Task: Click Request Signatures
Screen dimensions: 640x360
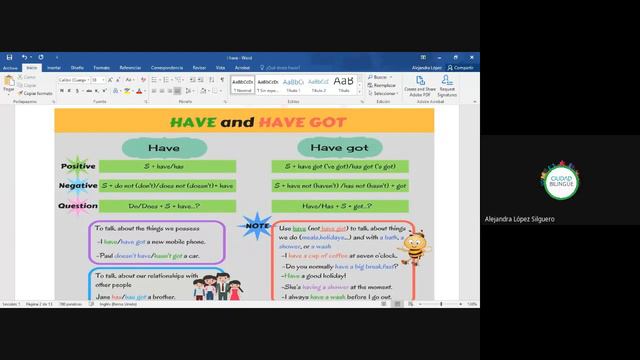Action: [447, 86]
